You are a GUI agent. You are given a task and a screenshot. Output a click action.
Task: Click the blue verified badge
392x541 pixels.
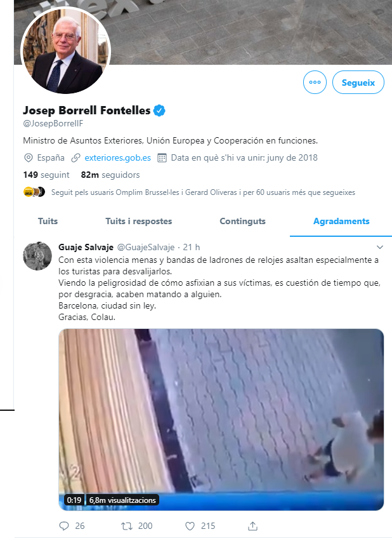159,110
